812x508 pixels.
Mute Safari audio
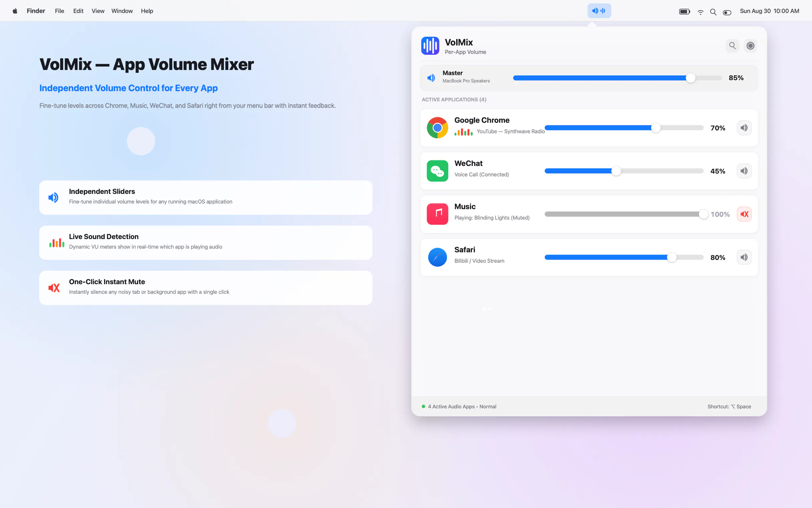(744, 257)
